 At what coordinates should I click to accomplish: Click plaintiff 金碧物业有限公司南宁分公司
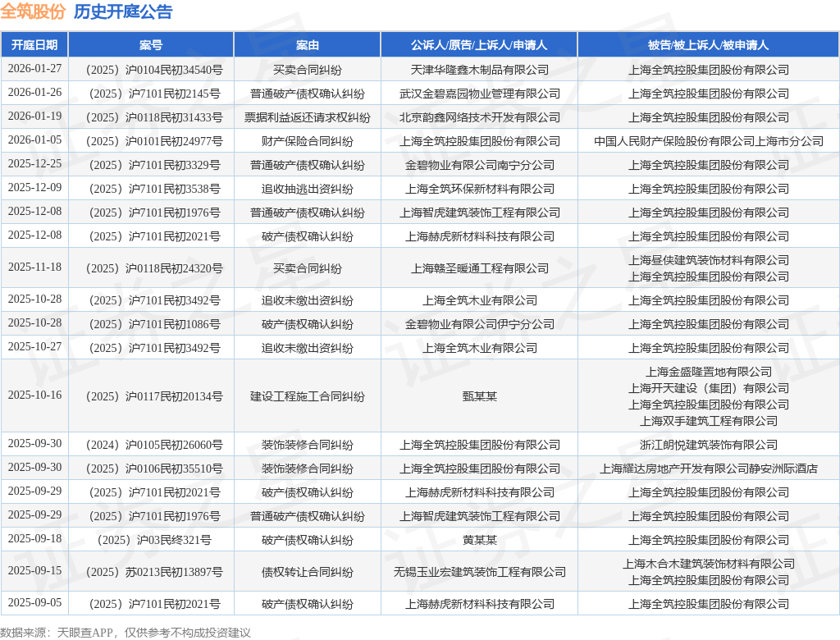[479, 165]
